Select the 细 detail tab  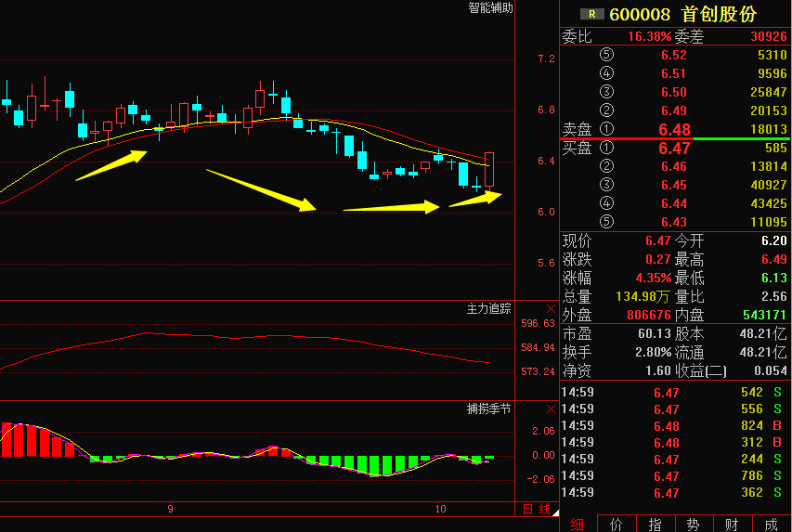point(578,524)
